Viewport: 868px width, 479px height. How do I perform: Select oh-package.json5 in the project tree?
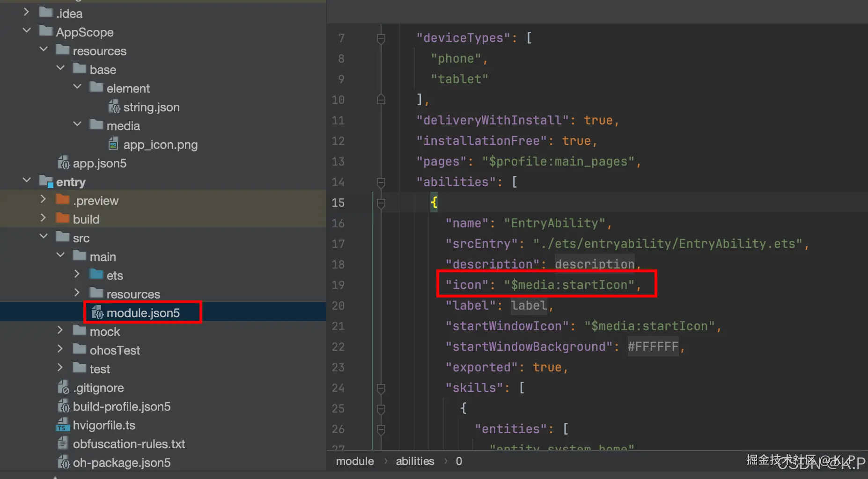(x=122, y=463)
